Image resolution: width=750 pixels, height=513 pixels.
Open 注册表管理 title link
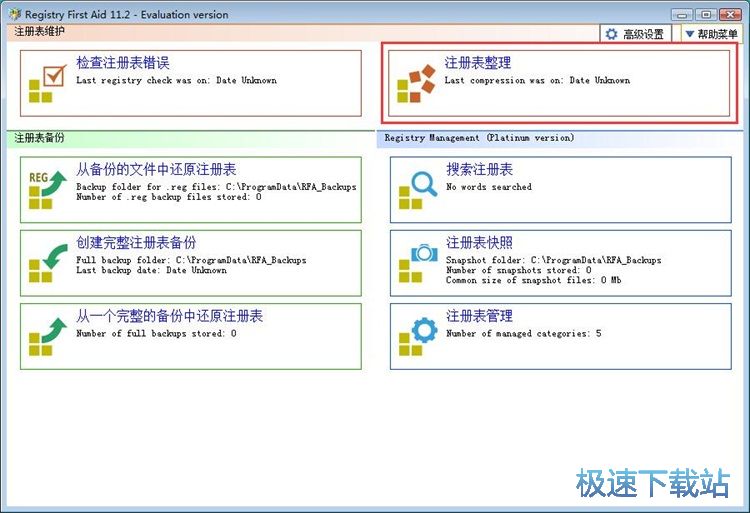(x=479, y=316)
